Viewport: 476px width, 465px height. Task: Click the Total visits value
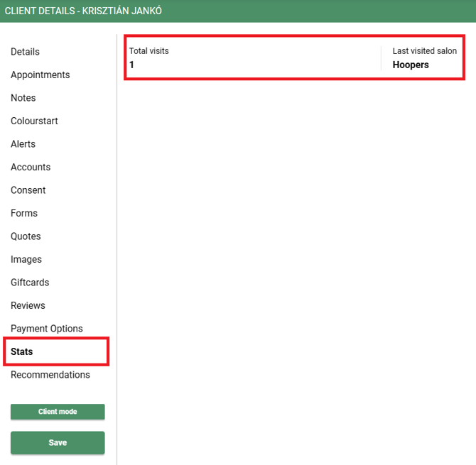[x=132, y=65]
